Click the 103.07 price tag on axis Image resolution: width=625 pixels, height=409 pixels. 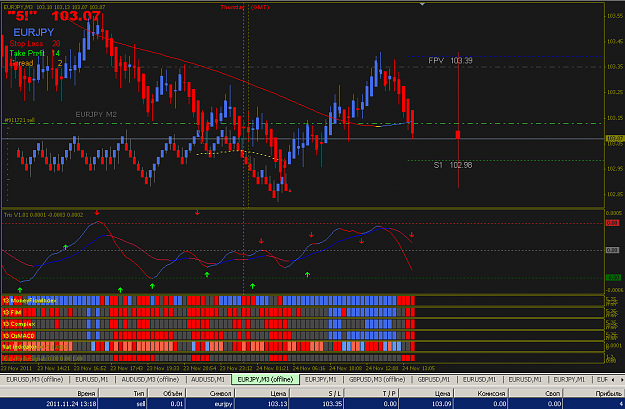pos(614,138)
